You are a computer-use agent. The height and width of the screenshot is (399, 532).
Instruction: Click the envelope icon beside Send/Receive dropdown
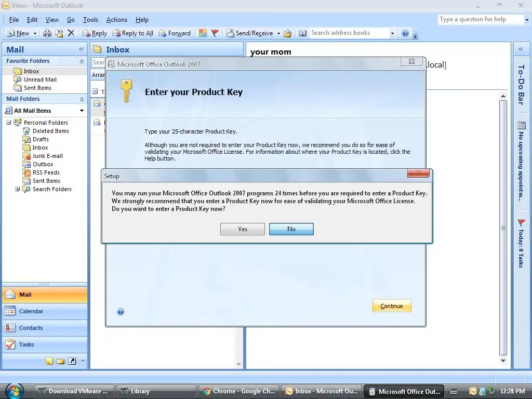[288, 33]
